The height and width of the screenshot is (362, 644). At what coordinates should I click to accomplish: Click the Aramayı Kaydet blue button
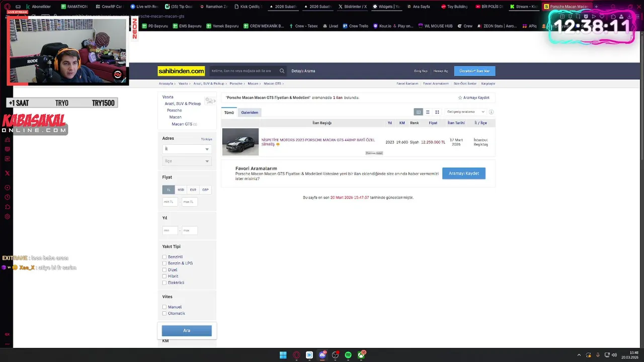tap(464, 173)
